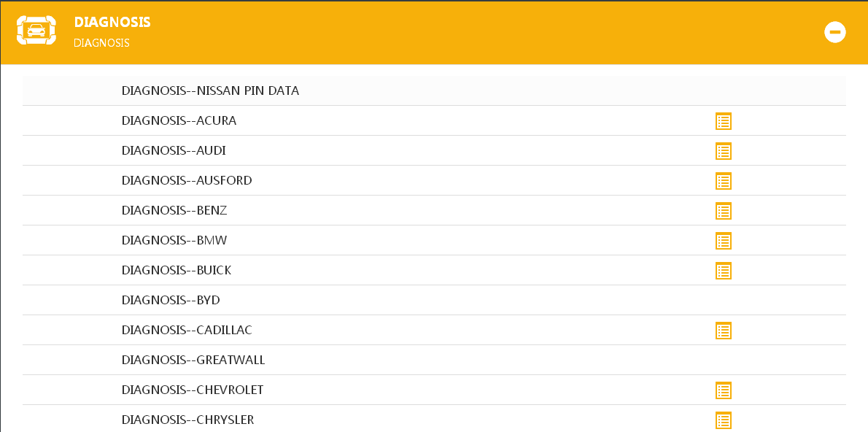Select the DIAGNOSIS--AUDI text label

(174, 151)
